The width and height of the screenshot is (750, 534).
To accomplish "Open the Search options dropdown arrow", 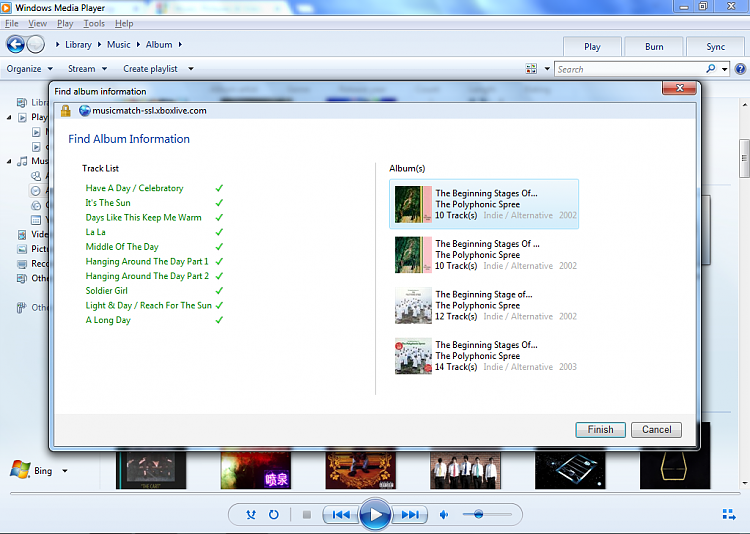I will 725,69.
